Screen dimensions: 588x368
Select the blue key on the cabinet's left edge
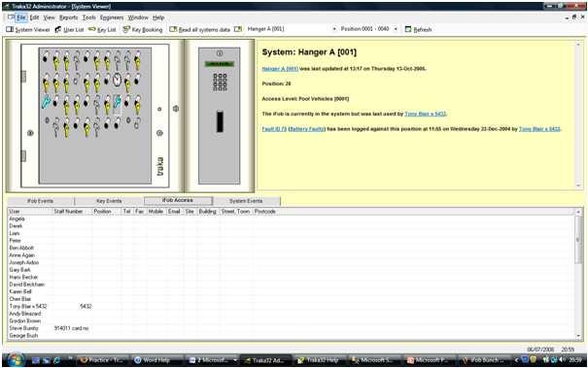tap(46, 102)
